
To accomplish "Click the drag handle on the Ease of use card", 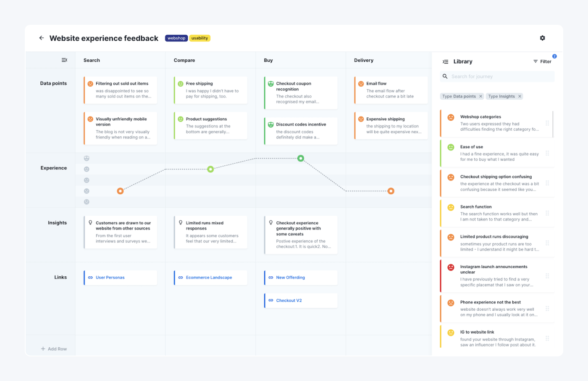I will click(547, 153).
